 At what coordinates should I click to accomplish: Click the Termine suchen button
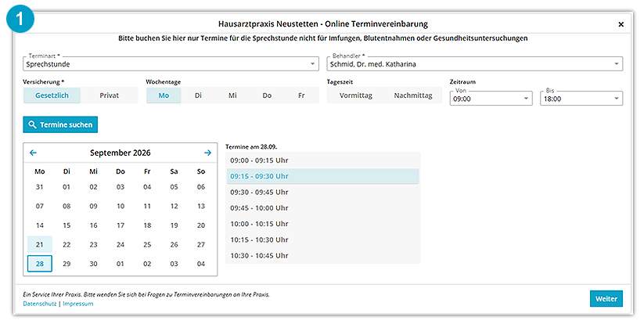[60, 124]
